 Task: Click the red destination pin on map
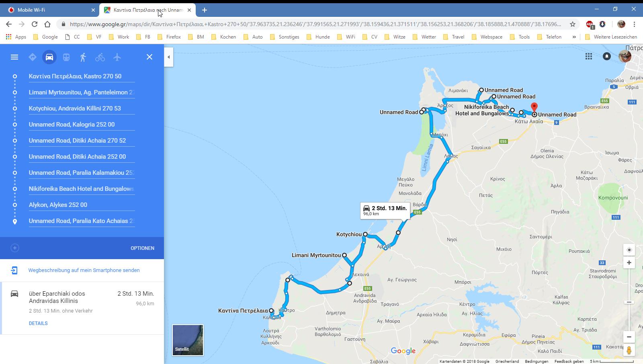[534, 108]
